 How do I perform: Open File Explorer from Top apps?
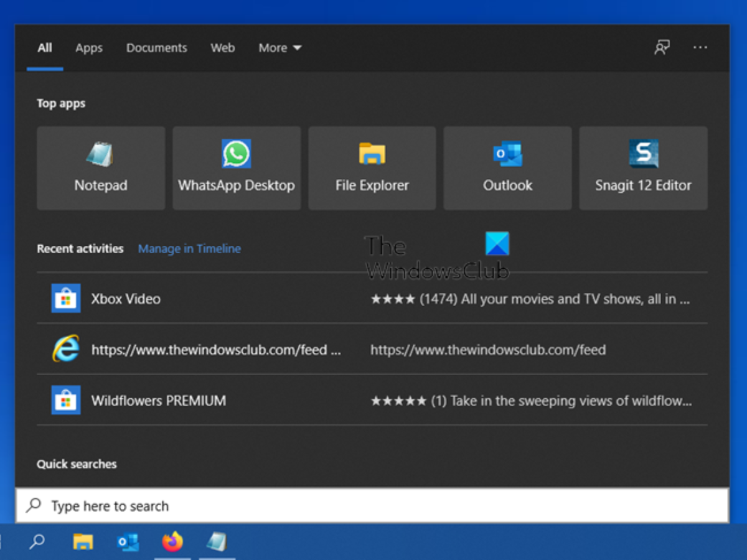[372, 168]
